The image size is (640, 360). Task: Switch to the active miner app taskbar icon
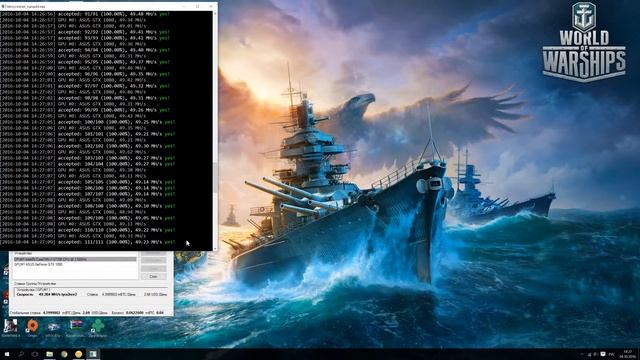[93, 354]
